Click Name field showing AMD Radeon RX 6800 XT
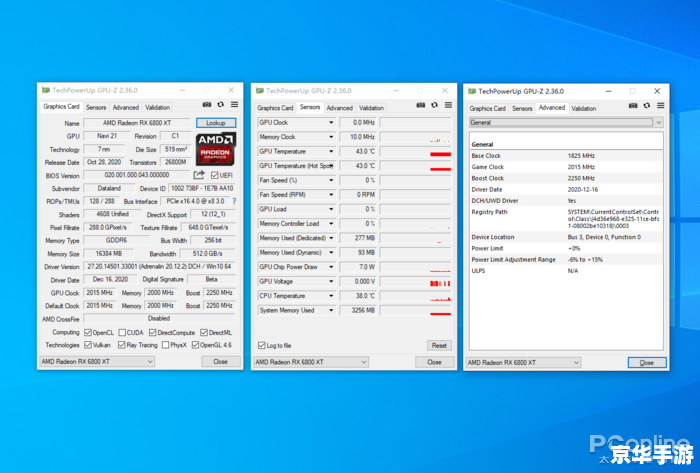 tap(137, 123)
